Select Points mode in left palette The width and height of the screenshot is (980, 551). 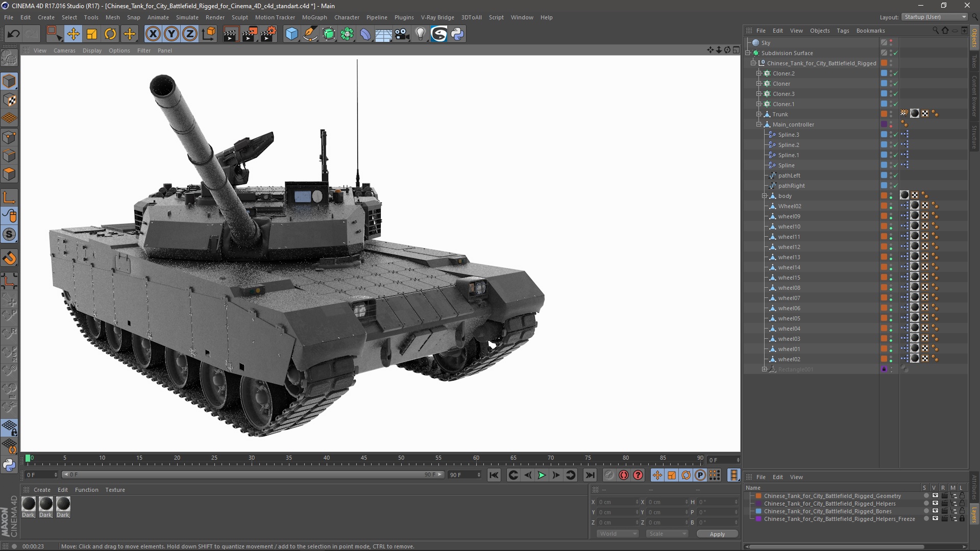coord(9,137)
